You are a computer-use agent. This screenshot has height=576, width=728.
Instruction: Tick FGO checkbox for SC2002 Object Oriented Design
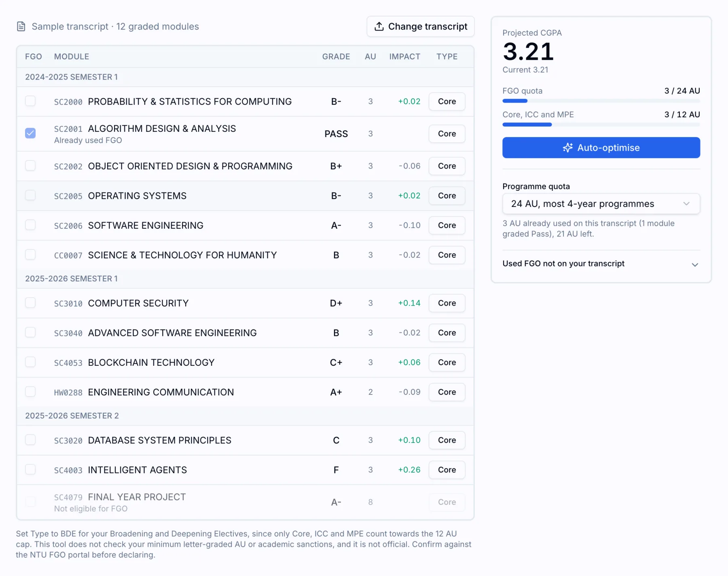coord(30,165)
